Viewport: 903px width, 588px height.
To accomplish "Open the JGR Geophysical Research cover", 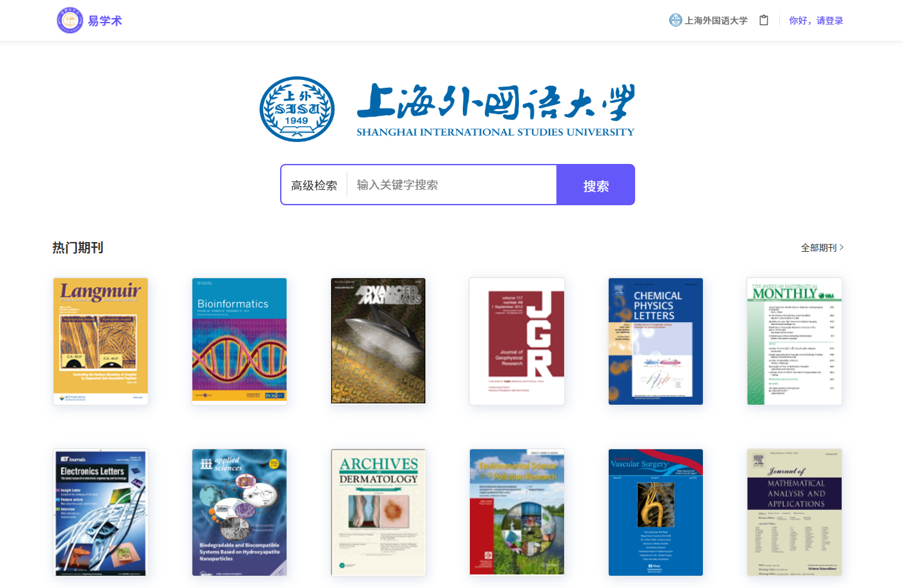I will [517, 341].
